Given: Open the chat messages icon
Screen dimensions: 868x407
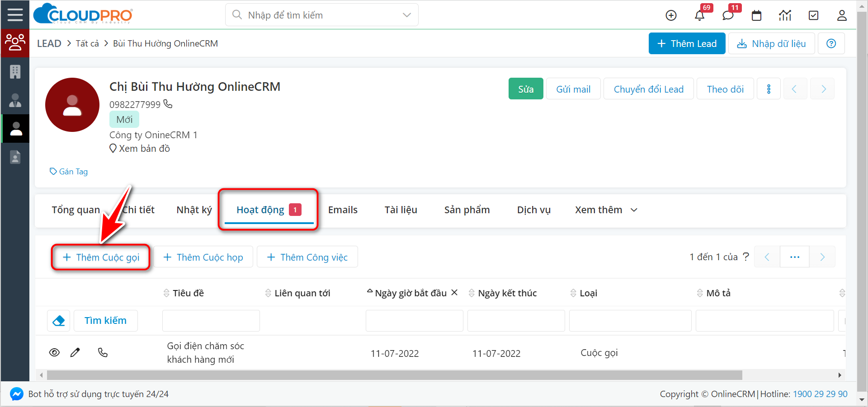Looking at the screenshot, I should (x=728, y=15).
